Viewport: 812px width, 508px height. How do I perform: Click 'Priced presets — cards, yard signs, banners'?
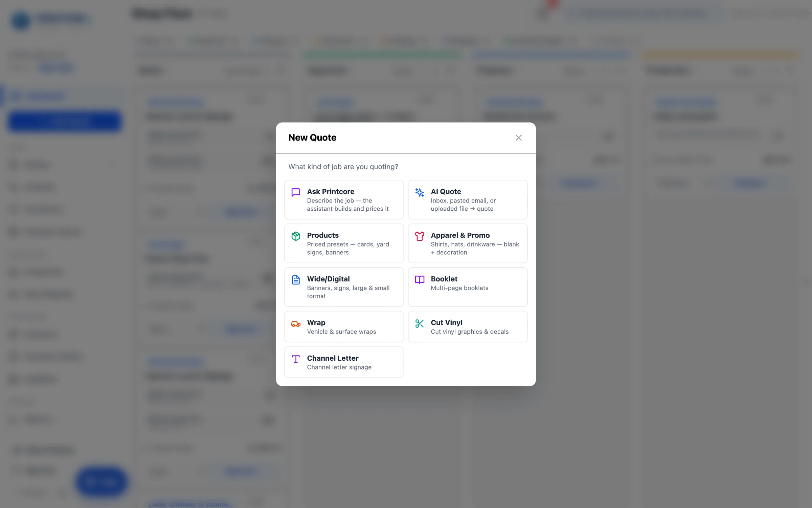point(348,248)
